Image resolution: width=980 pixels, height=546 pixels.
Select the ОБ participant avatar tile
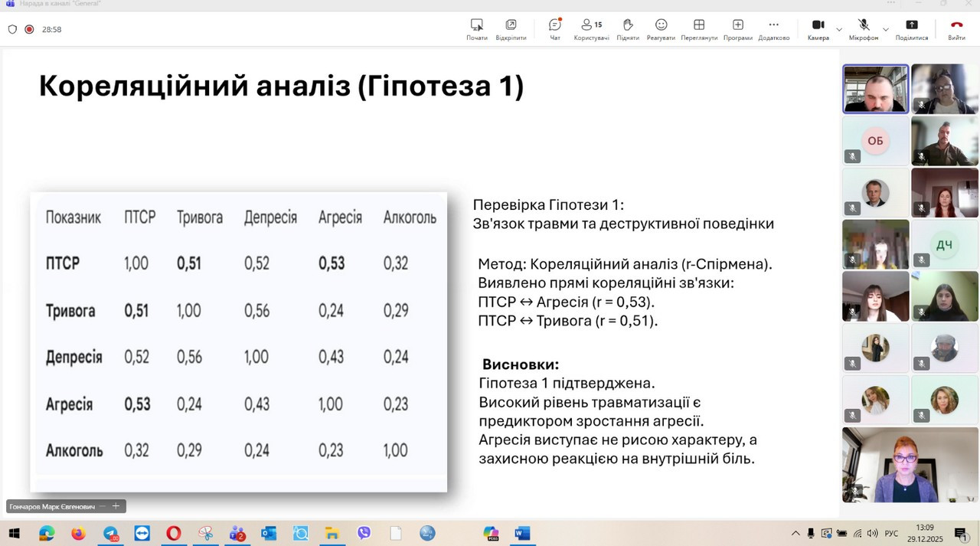tap(875, 141)
